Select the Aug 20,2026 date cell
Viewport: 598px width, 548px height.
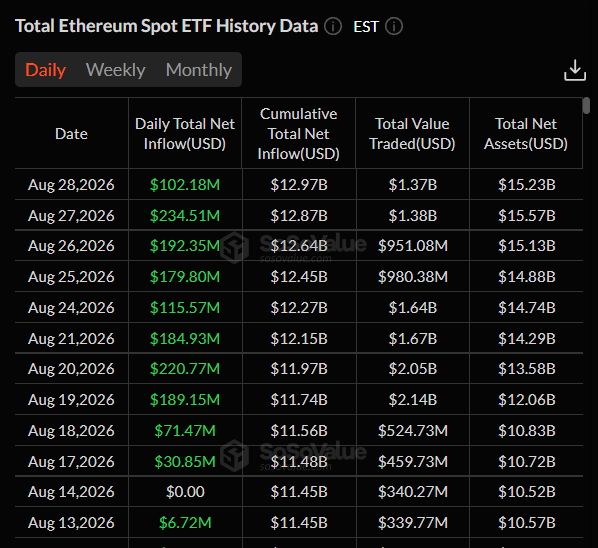tap(71, 368)
